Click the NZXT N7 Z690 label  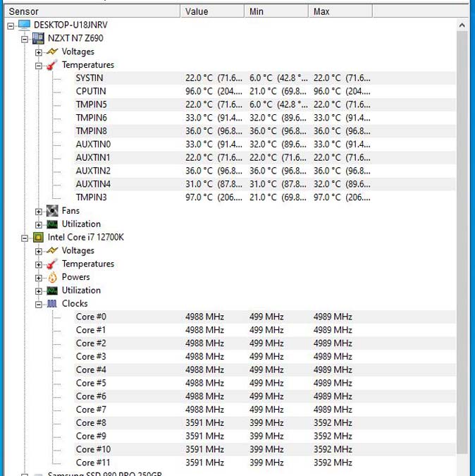coord(75,38)
